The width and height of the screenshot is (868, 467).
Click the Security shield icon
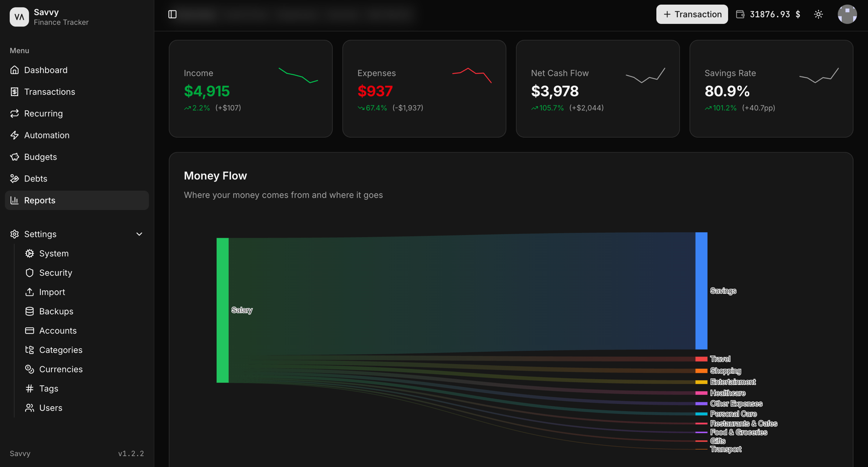click(x=30, y=273)
